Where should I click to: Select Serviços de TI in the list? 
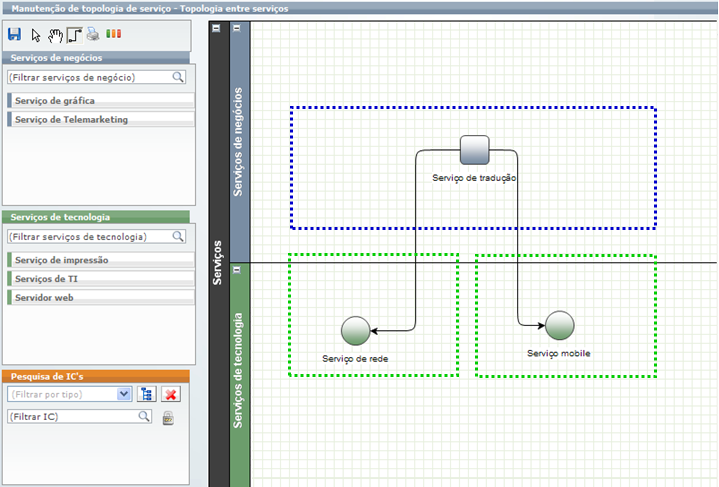click(x=101, y=279)
